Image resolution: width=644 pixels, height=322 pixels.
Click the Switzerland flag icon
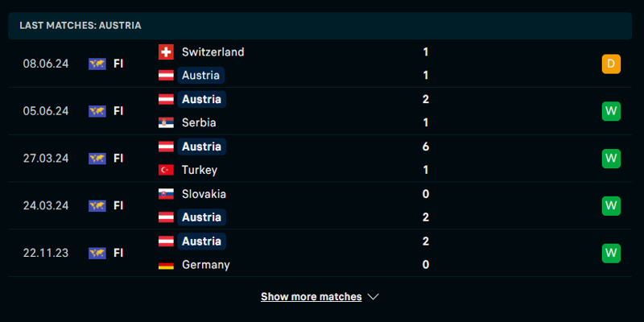pyautogui.click(x=166, y=52)
